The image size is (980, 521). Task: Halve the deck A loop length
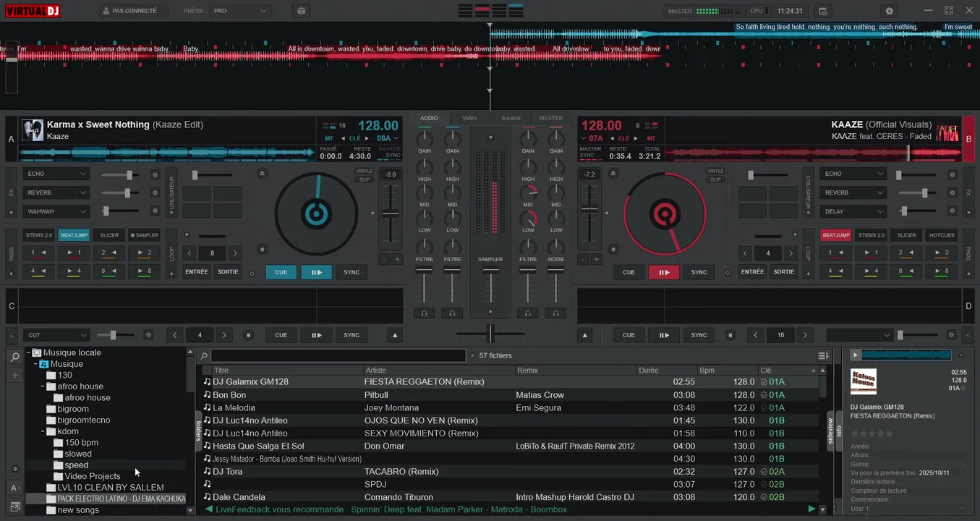pos(189,253)
